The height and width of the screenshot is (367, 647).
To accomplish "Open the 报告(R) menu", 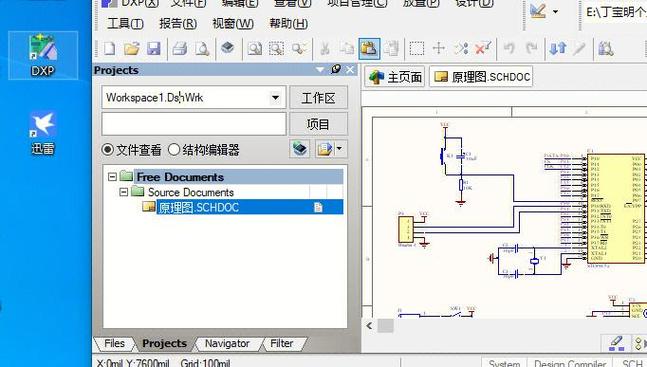I will 178,24.
